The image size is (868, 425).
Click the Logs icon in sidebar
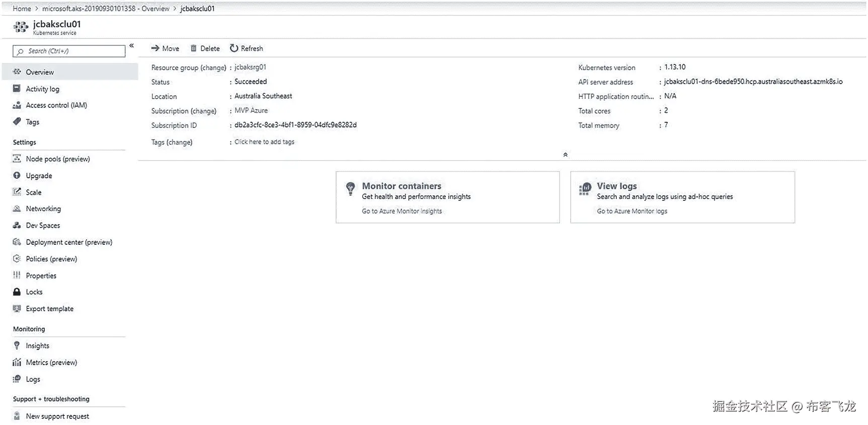pyautogui.click(x=17, y=379)
